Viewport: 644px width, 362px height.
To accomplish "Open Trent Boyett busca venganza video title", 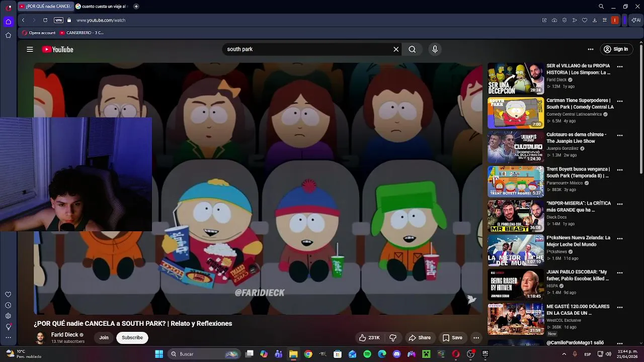I will tap(578, 172).
